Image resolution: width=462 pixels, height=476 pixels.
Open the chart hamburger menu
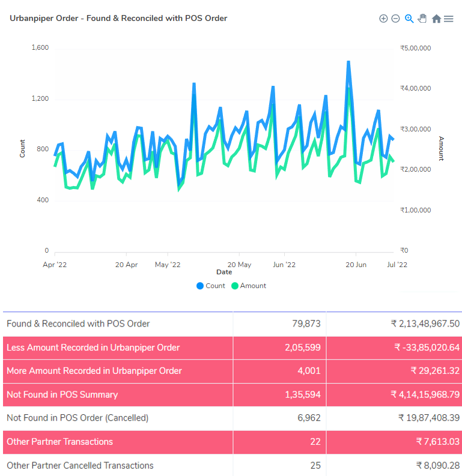pos(449,19)
